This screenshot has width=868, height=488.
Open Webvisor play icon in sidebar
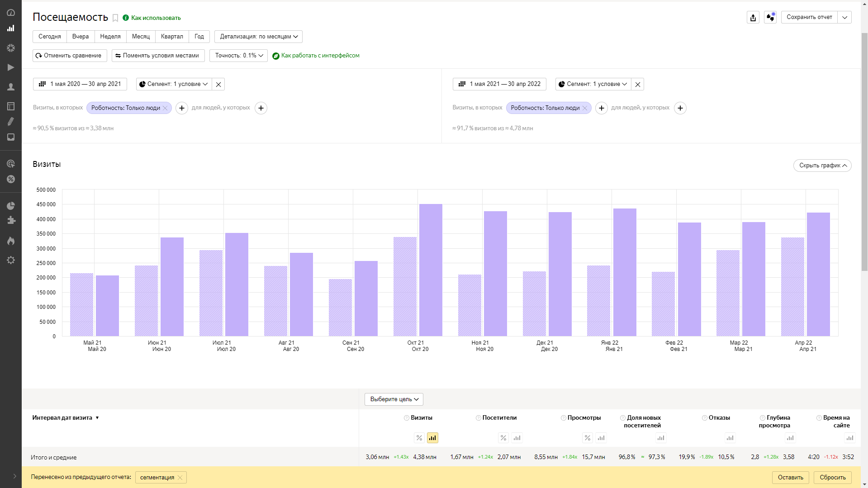(11, 67)
